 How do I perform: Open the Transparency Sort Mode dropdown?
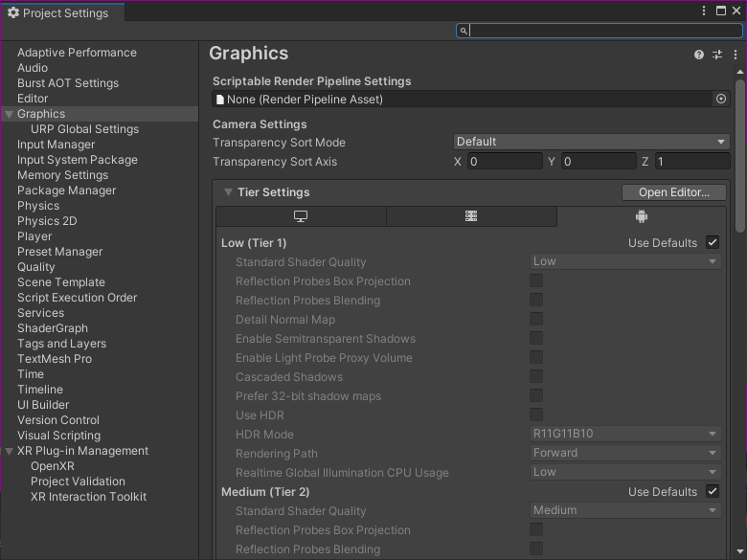[x=591, y=142]
